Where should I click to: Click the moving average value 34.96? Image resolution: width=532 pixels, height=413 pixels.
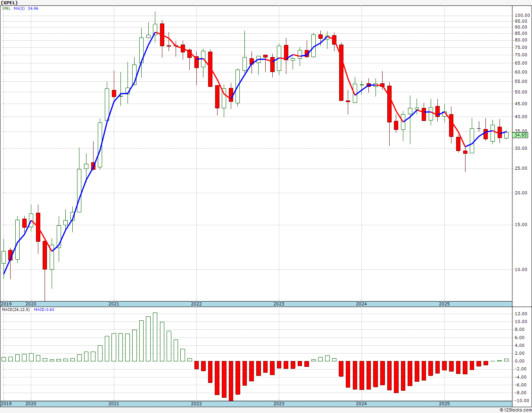click(x=33, y=9)
